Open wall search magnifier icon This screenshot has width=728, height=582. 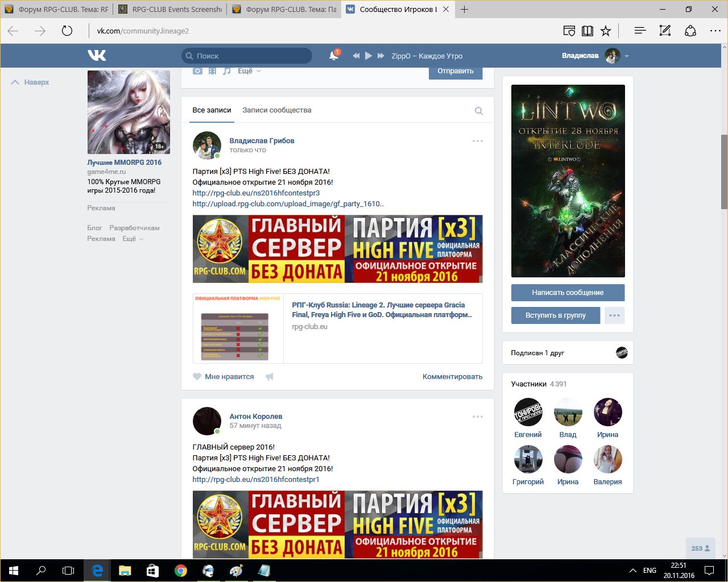click(479, 111)
